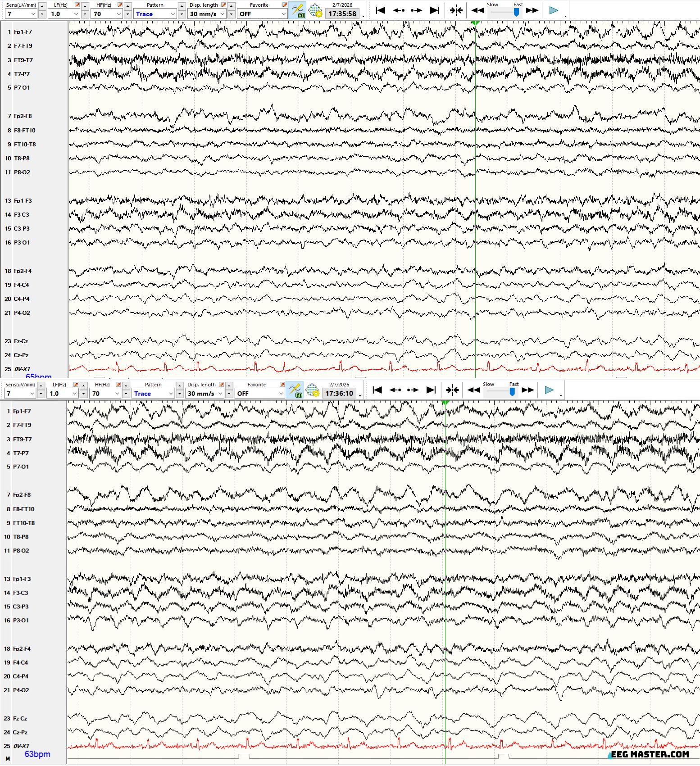Screen dimensions: 700x766
Task: Click the center-cursor icon in the 17:35:58 toolbar
Action: click(456, 10)
